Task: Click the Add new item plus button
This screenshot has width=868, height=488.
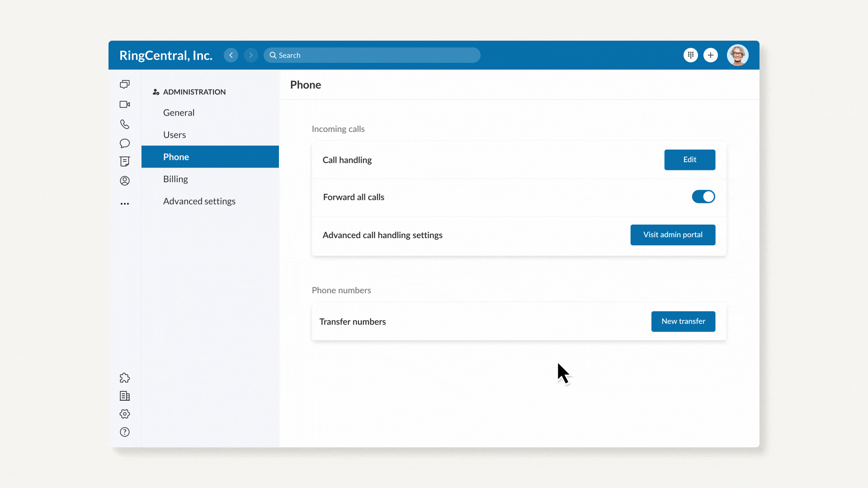Action: point(711,55)
